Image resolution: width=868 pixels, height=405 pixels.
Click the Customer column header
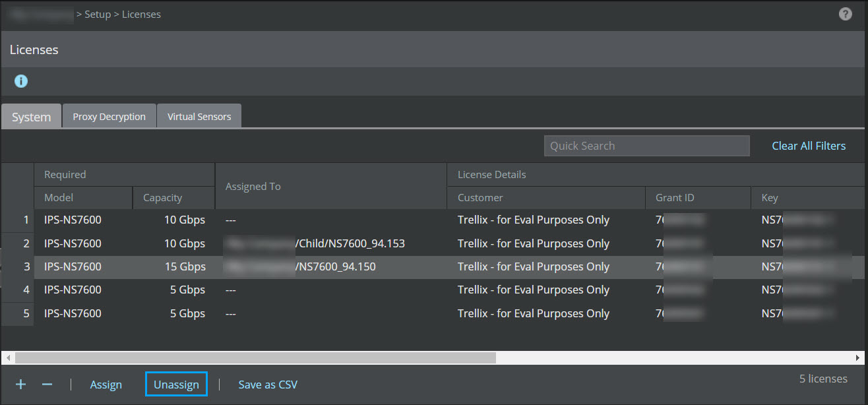[x=546, y=197]
